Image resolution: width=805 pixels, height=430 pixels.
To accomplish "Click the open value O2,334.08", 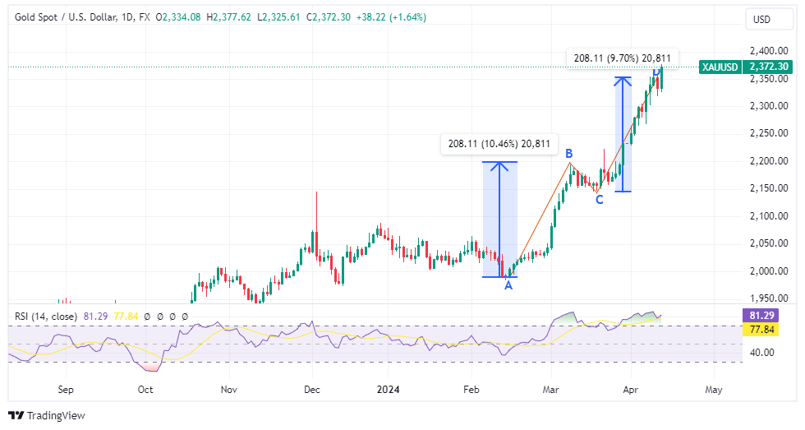I will coord(178,17).
